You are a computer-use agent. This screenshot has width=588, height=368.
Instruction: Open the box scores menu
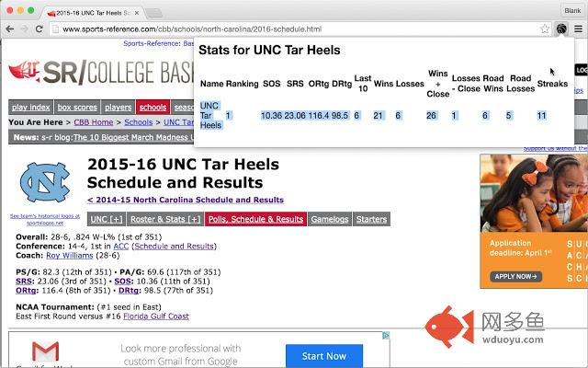[77, 108]
